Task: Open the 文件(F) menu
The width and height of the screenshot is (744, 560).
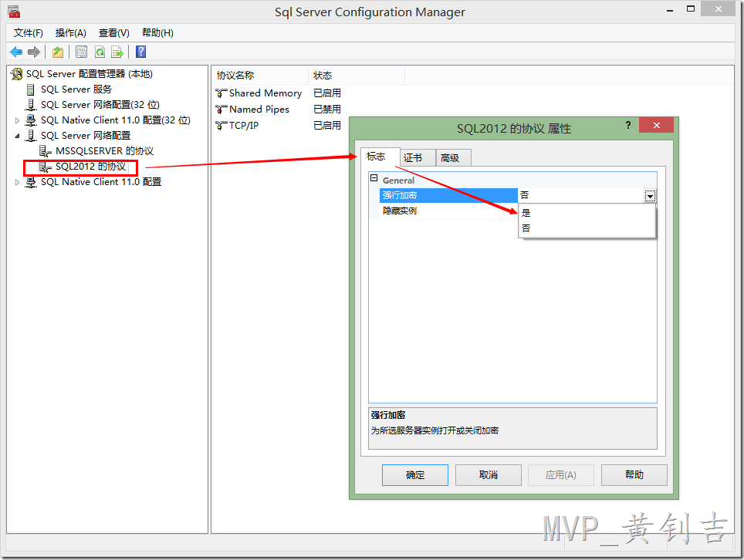Action: pyautogui.click(x=28, y=32)
